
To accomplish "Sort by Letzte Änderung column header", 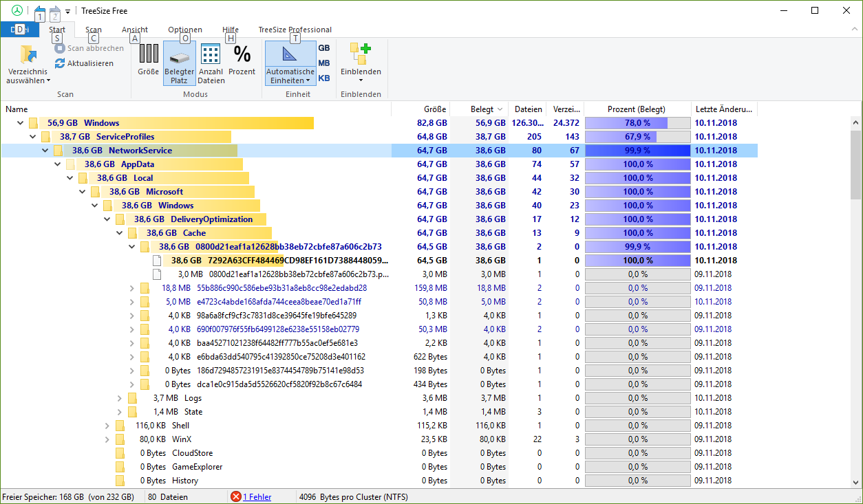I will coord(724,109).
